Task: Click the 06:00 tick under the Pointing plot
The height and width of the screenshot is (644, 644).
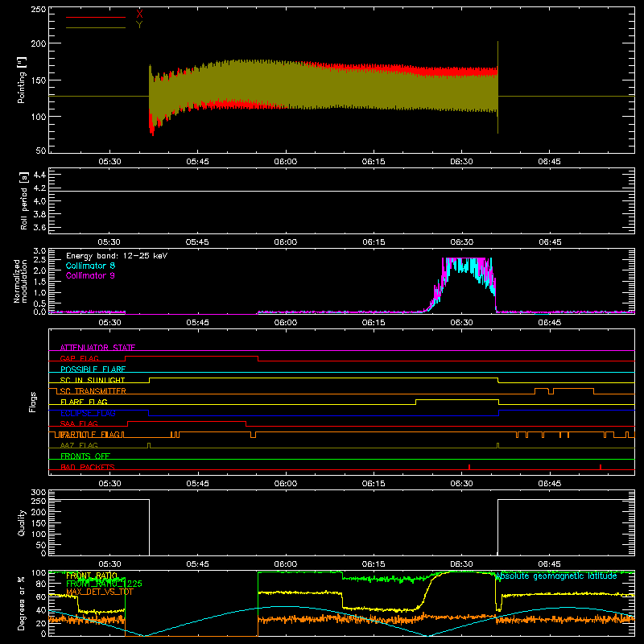Action: 286,162
